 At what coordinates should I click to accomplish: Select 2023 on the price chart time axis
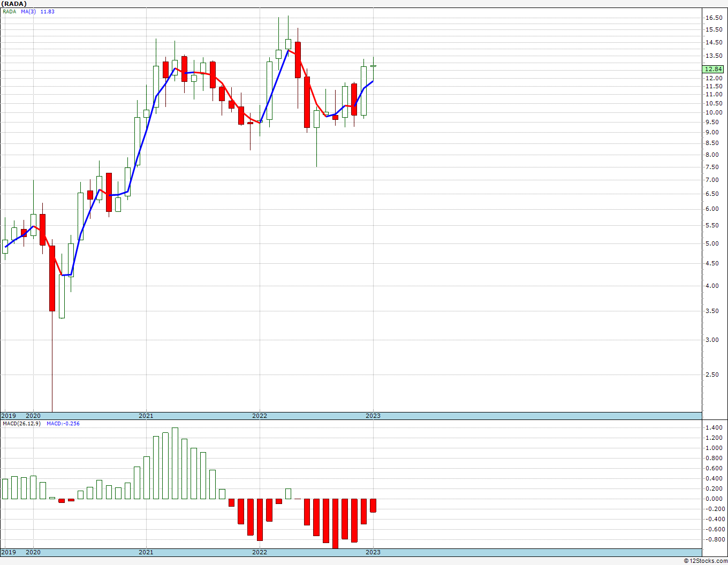click(x=373, y=416)
